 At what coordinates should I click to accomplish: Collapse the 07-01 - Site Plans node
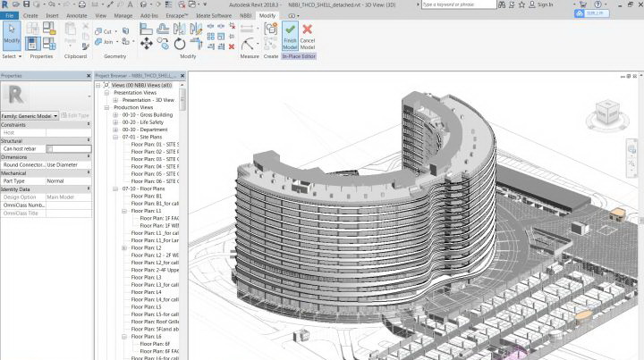click(115, 137)
